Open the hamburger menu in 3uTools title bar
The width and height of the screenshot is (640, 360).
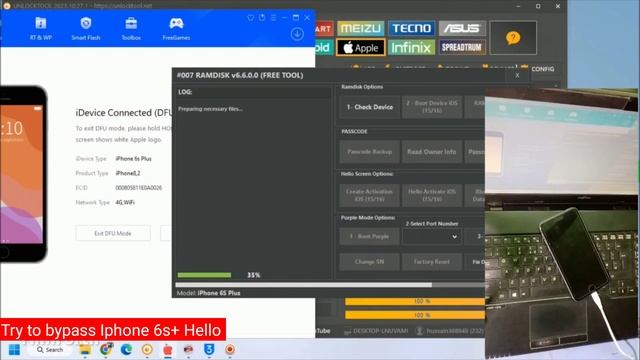pyautogui.click(x=273, y=18)
